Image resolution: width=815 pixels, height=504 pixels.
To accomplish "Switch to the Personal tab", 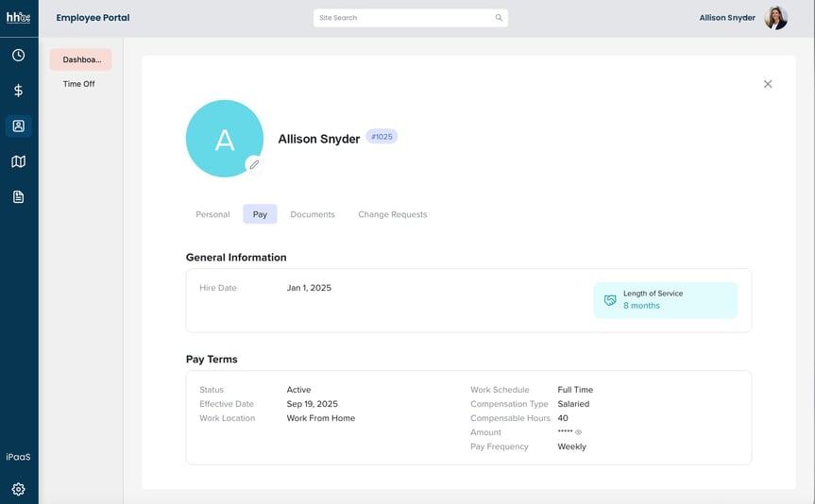I will coord(212,214).
